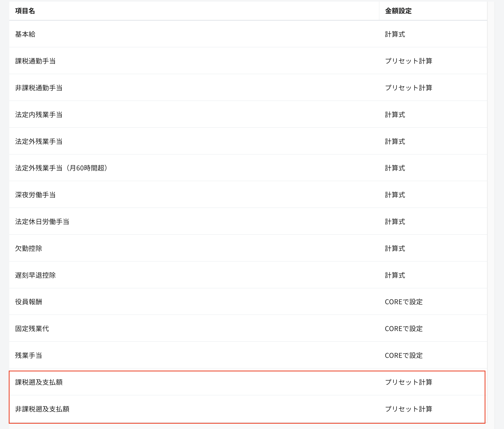This screenshot has width=504, height=429.
Task: Select the 遅刻早退控除 row
Action: point(35,275)
